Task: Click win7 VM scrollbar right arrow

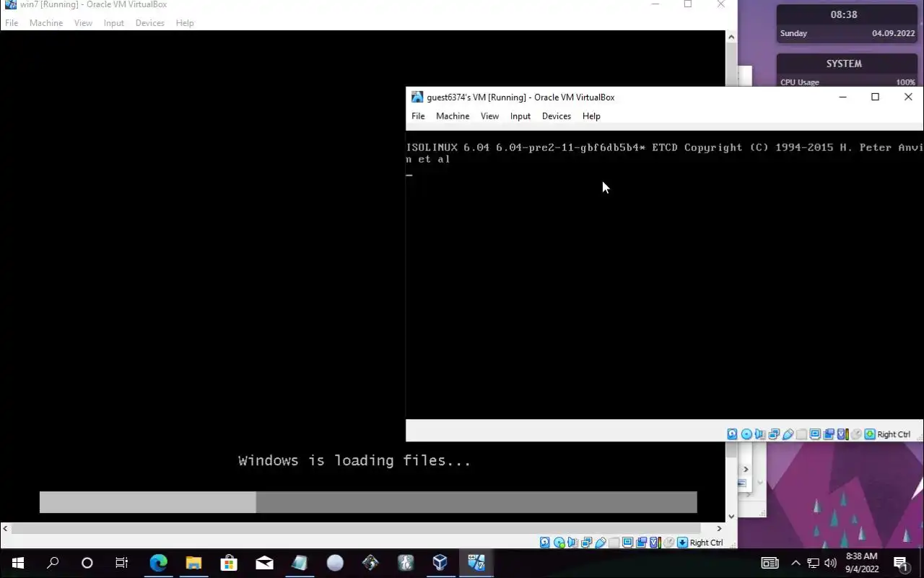Action: [719, 529]
